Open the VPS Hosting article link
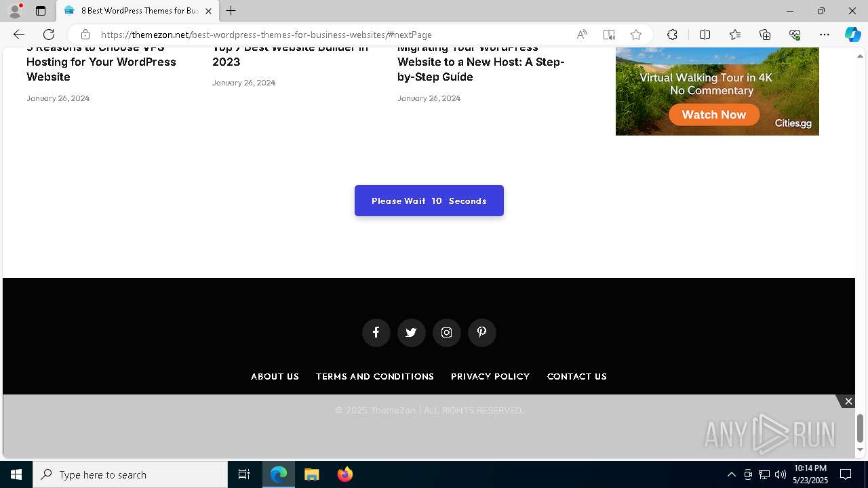The height and width of the screenshot is (488, 868). click(101, 62)
